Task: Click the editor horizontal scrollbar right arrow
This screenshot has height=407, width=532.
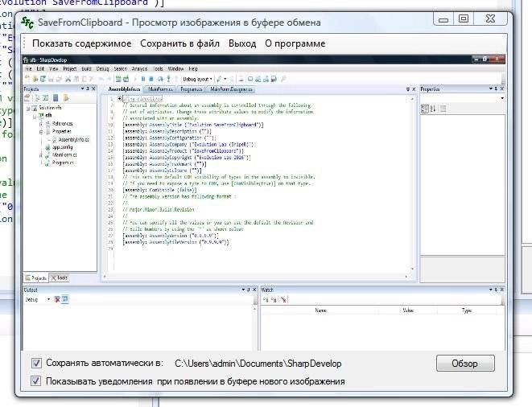Action: [x=406, y=277]
